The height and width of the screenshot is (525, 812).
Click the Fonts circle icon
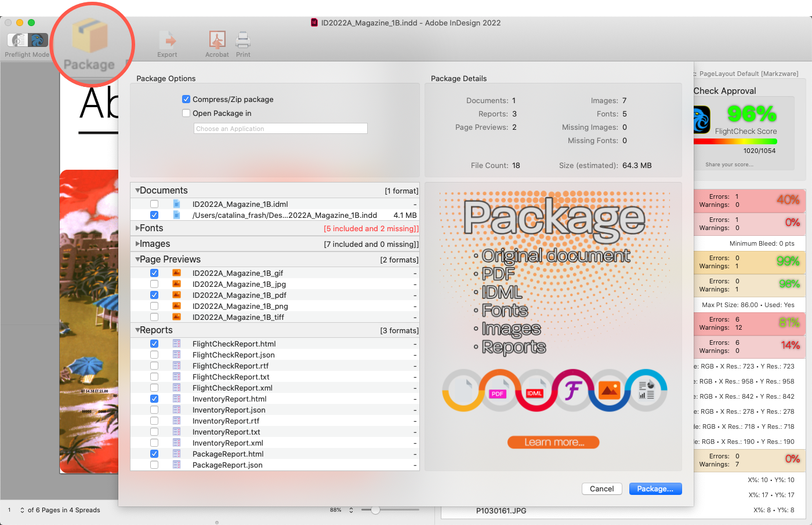572,391
